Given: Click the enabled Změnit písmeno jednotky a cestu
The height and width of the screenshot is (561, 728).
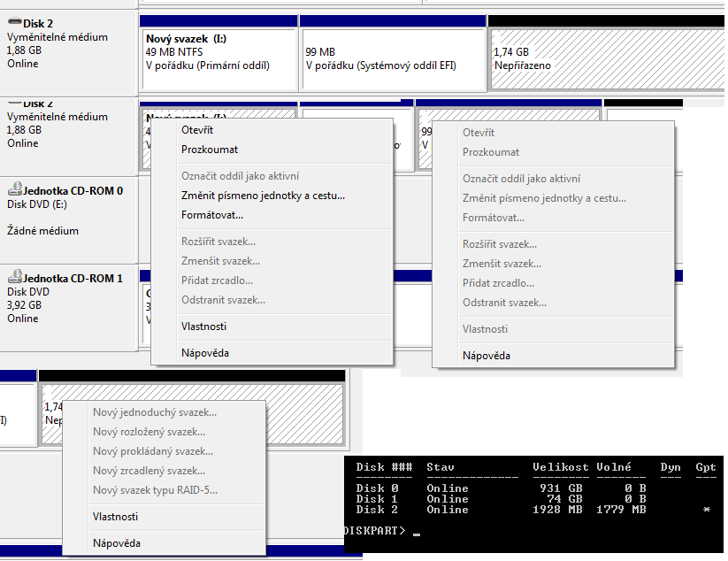Looking at the screenshot, I should pos(263,196).
